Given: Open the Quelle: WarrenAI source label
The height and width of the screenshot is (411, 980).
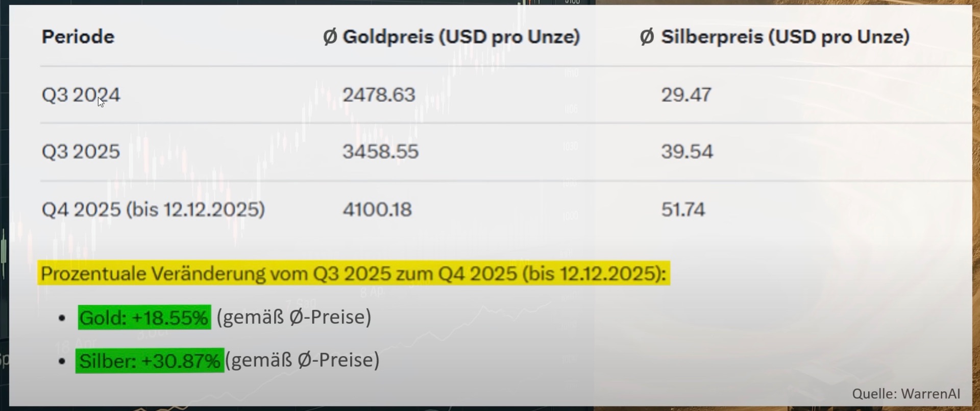Looking at the screenshot, I should pyautogui.click(x=905, y=394).
